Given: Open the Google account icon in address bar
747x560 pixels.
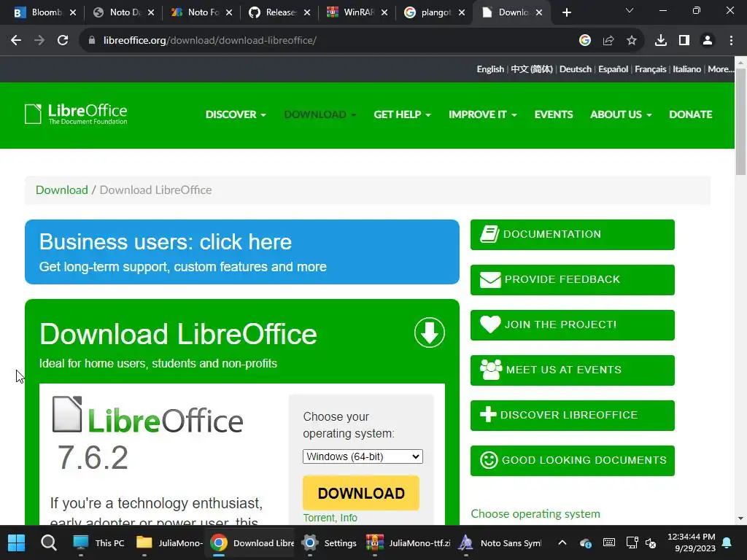Looking at the screenshot, I should point(585,41).
